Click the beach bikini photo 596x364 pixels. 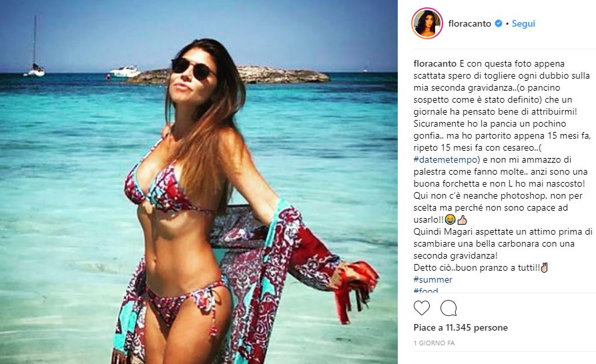click(199, 182)
